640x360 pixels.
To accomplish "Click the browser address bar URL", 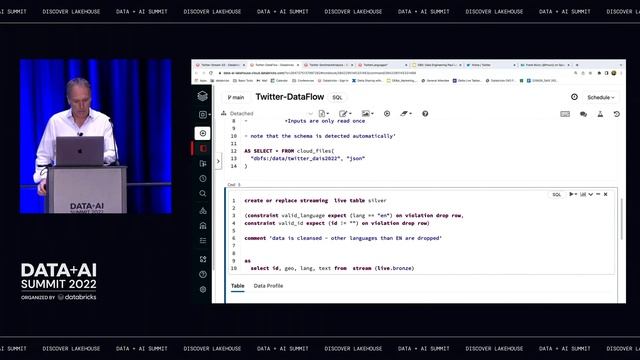I will pyautogui.click(x=320, y=73).
